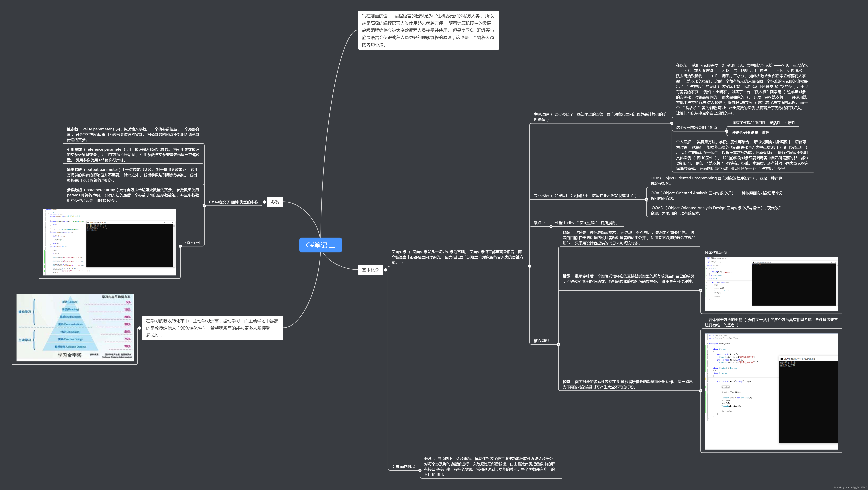Screen dimensions: 868x490
Task: Select the 洗衣机 washing machine example paragraph
Action: coord(742,89)
